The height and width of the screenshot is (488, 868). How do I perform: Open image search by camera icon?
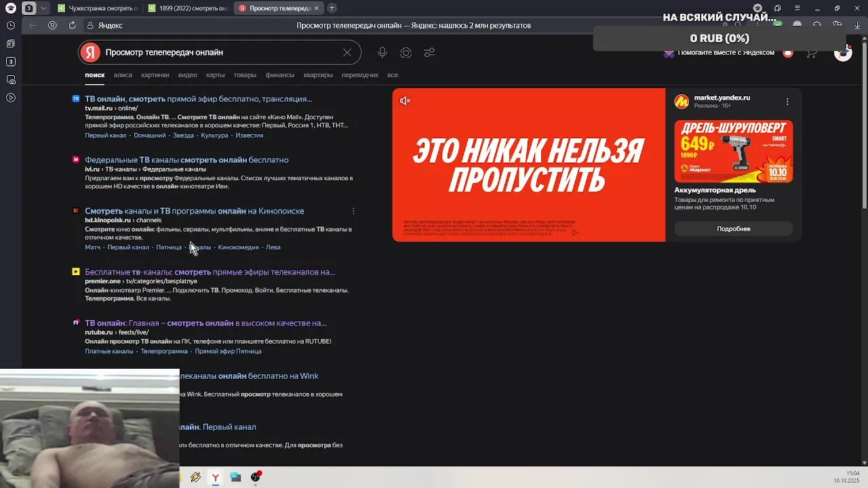coord(406,52)
